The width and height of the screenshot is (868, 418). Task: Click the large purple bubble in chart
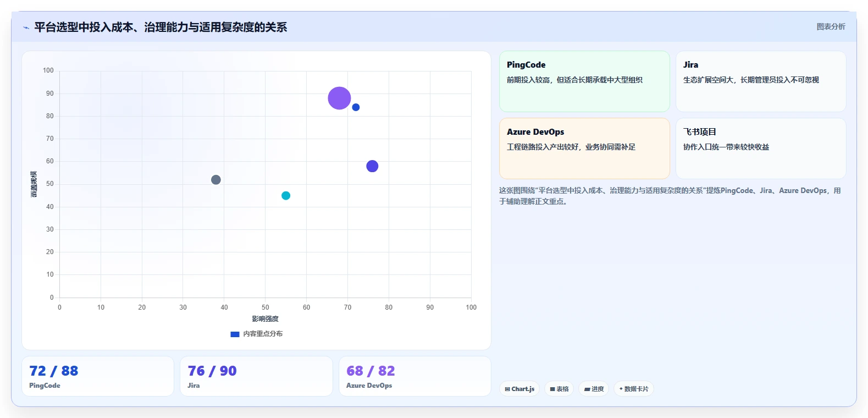pos(339,98)
